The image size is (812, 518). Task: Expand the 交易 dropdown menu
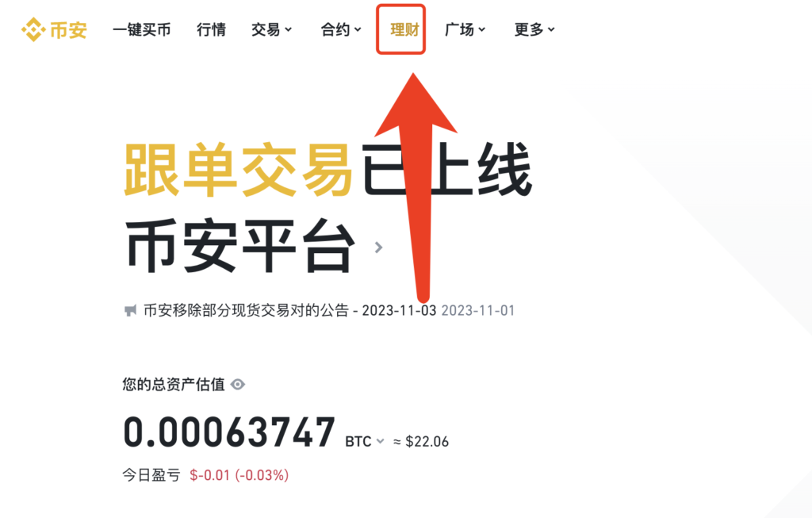click(x=271, y=29)
